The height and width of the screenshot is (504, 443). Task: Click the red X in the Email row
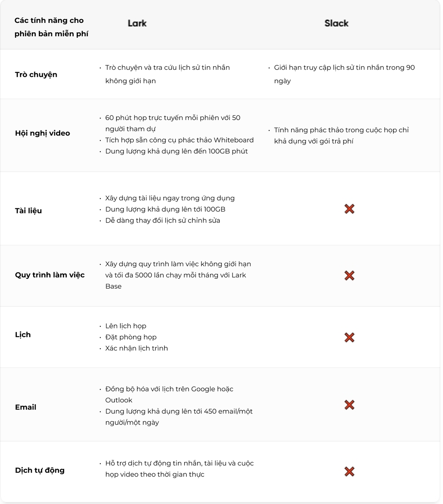349,405
